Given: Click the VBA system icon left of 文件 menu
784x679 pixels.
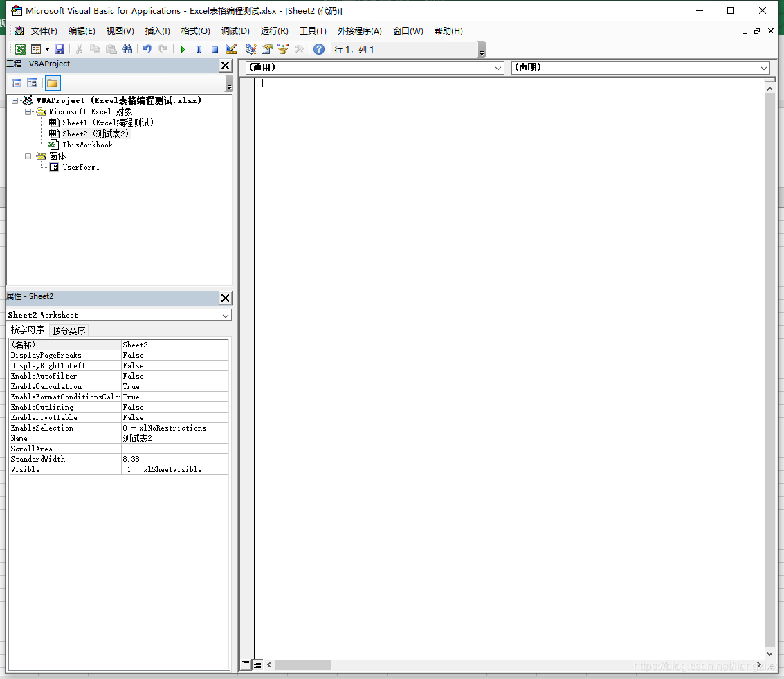Looking at the screenshot, I should coord(19,31).
